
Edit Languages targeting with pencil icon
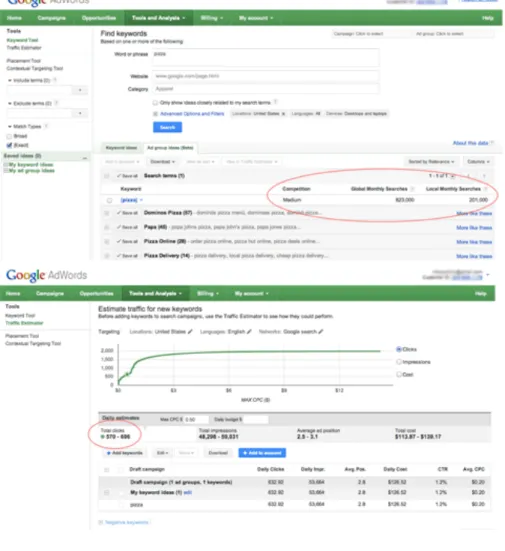(x=249, y=331)
